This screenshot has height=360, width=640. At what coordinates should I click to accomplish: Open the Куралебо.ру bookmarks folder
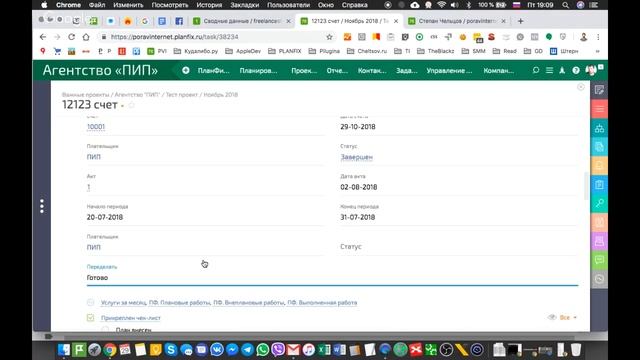[196, 51]
